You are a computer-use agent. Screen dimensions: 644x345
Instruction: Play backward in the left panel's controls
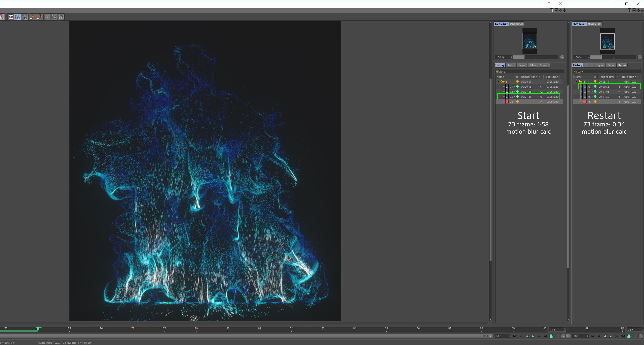point(527,336)
